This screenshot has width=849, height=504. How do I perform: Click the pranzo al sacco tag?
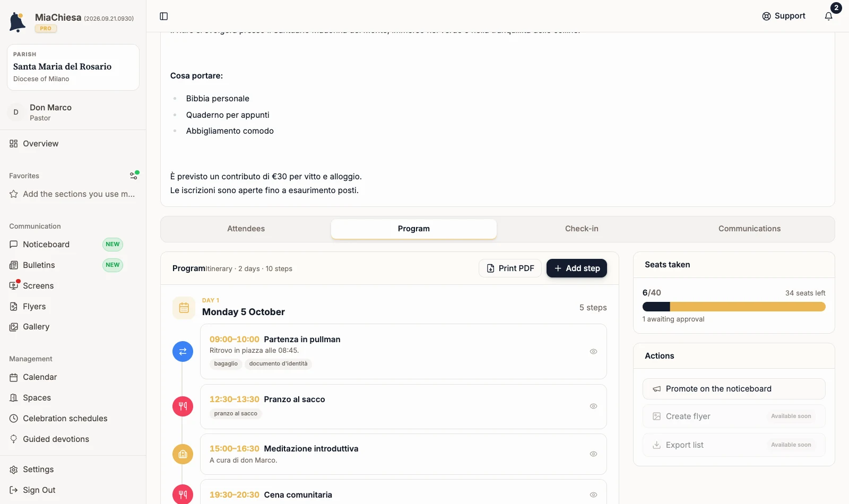point(236,414)
